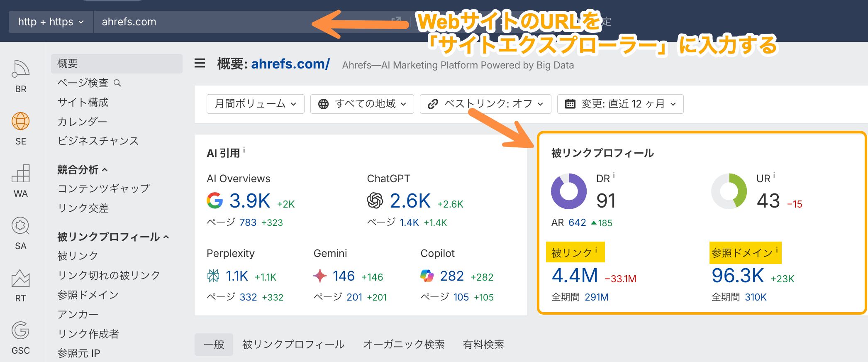Open the http + https protocol dropdown

point(51,22)
